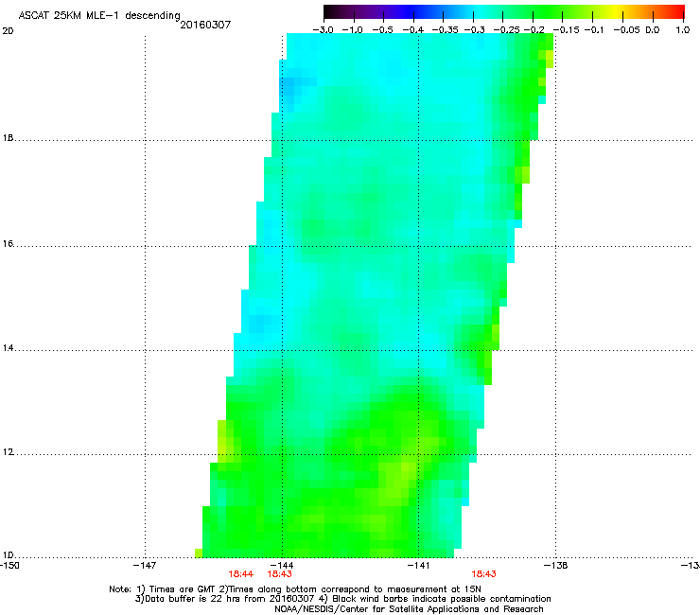This screenshot has height=615, width=700.
Task: Click the 0.0 colorbar label
Action: (x=653, y=30)
